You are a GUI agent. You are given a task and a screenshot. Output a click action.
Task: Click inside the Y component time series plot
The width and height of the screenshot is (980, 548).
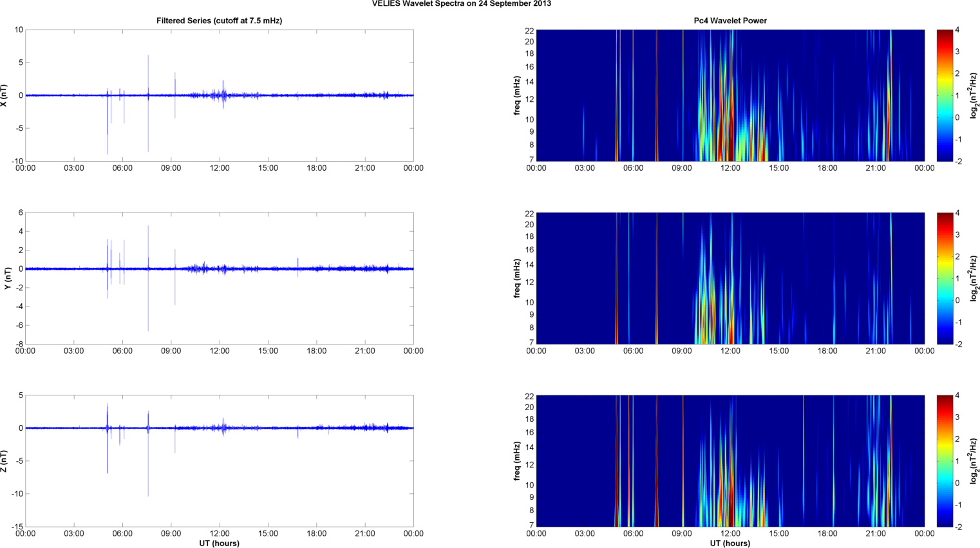coord(290,303)
